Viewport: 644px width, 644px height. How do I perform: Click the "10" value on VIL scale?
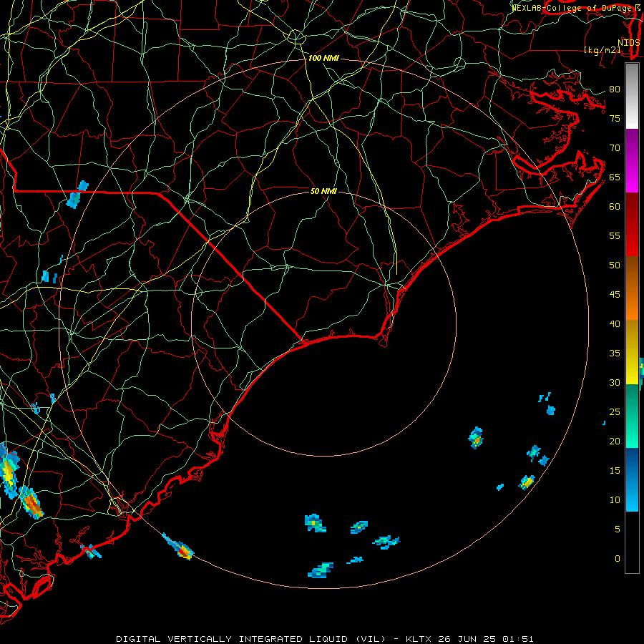click(615, 500)
